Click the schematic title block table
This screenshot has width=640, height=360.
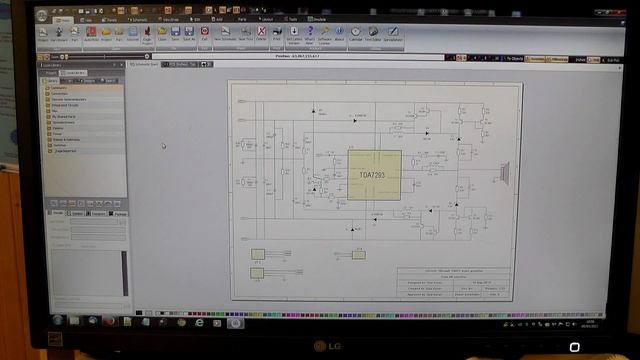[453, 282]
